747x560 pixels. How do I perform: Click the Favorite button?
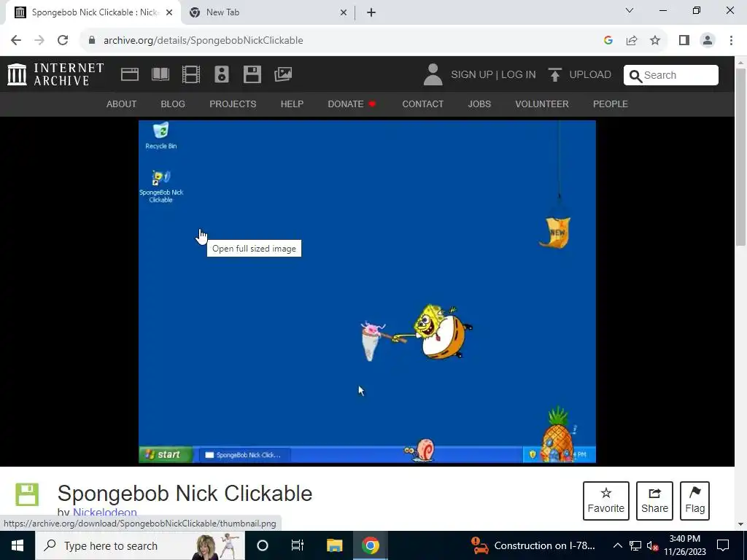[x=606, y=500]
